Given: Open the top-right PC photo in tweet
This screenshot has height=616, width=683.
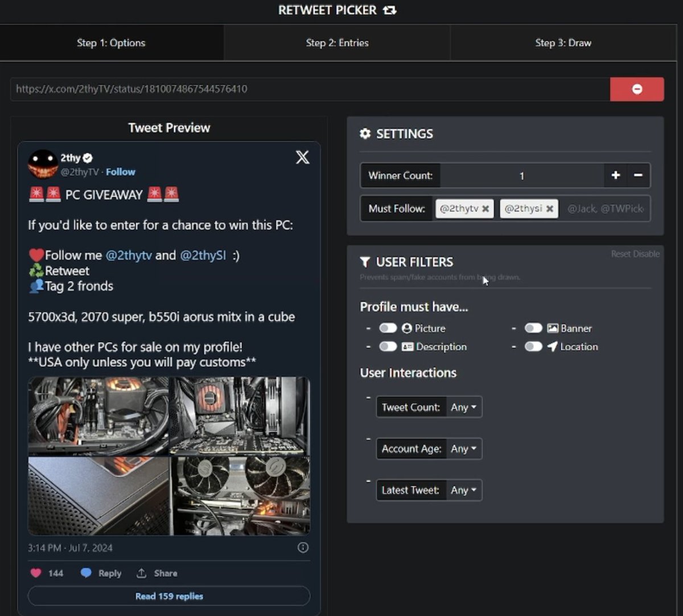Looking at the screenshot, I should [240, 416].
